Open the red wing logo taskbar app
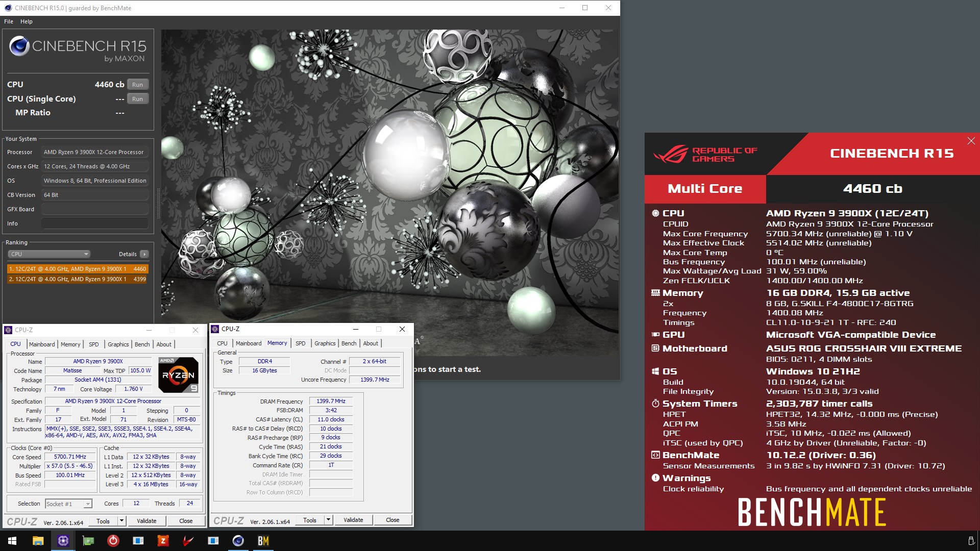This screenshot has width=980, height=551. 188,541
